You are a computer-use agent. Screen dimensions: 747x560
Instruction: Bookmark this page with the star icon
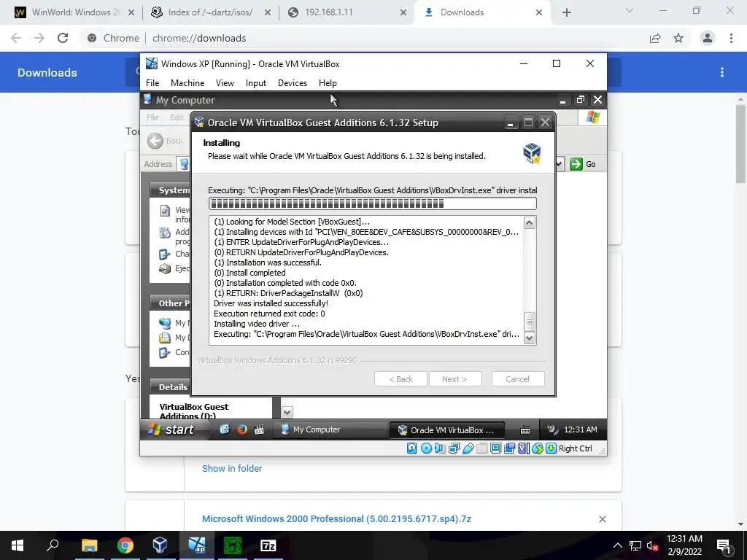[678, 38]
